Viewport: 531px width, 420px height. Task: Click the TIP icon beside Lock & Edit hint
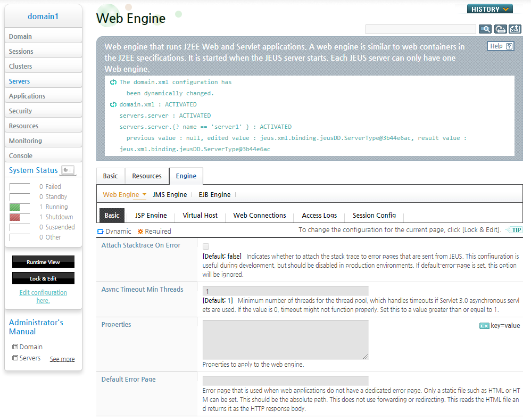coord(514,230)
